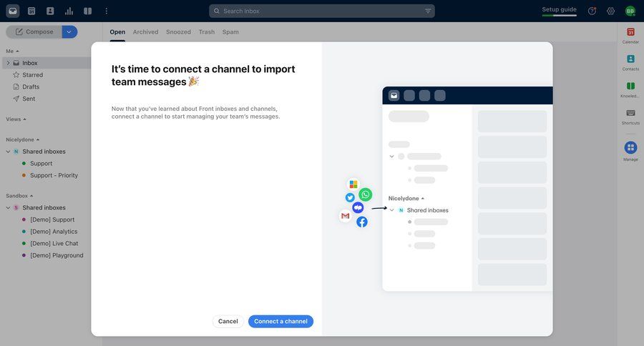Click the search filter icon

(428, 11)
